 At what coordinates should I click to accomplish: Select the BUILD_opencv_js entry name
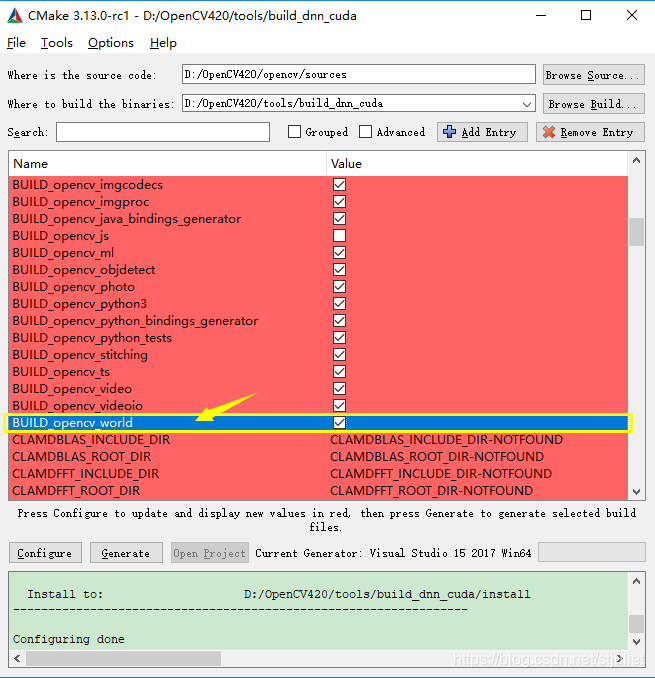point(61,236)
